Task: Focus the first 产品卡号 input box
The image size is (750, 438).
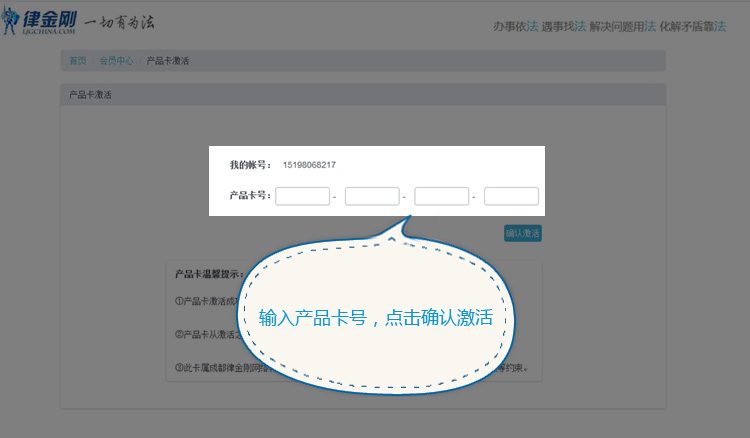Action: (302, 196)
